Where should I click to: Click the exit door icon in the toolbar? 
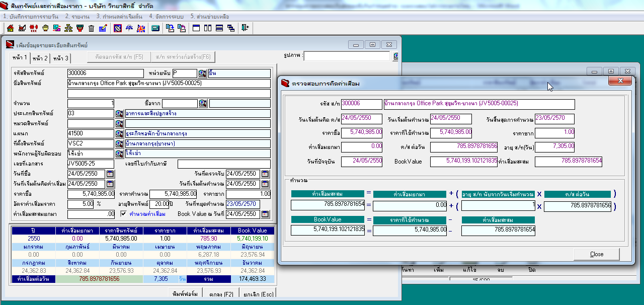point(245,28)
